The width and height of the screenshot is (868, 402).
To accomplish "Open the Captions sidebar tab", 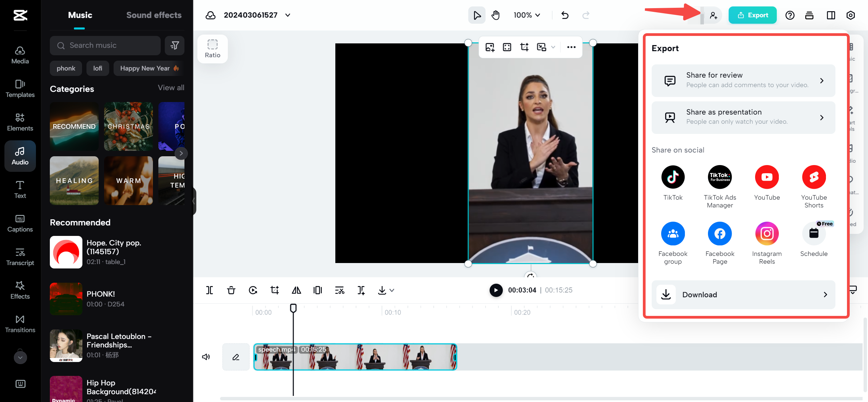I will click(x=20, y=223).
